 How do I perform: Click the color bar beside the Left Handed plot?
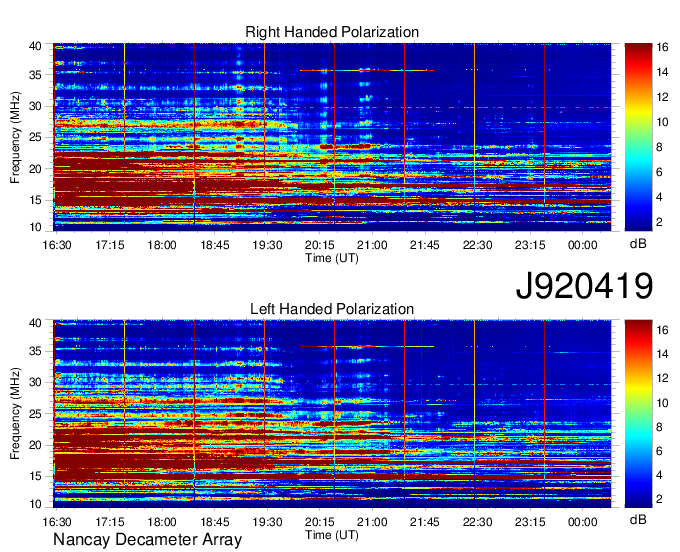(638, 414)
